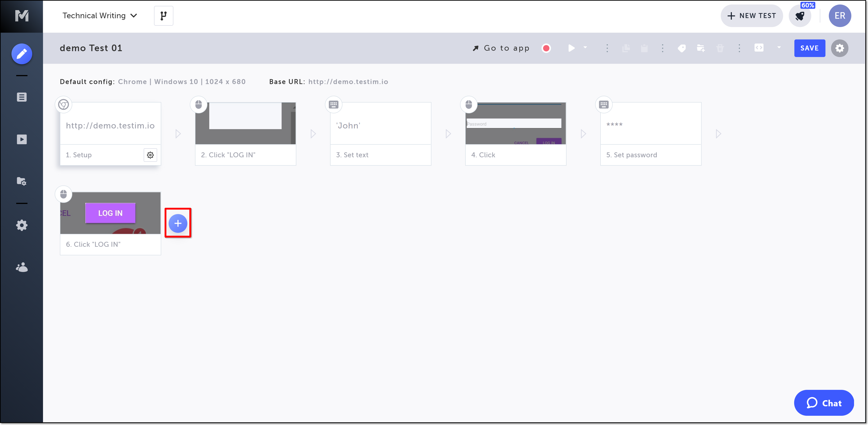Image resolution: width=868 pixels, height=425 pixels.
Task: Open the team members sidebar icon
Action: point(22,267)
